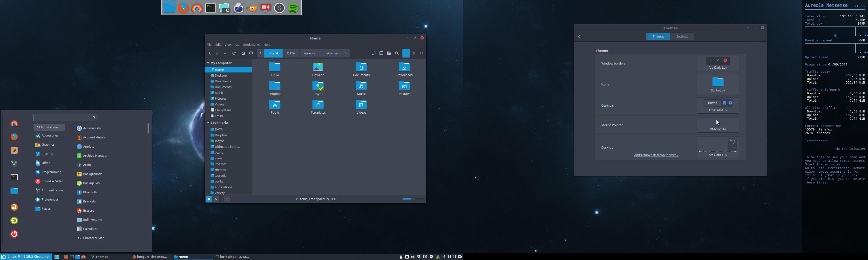The height and width of the screenshot is (260, 868).
Task: Create a new folder via toolbar icon
Action: 389,53
